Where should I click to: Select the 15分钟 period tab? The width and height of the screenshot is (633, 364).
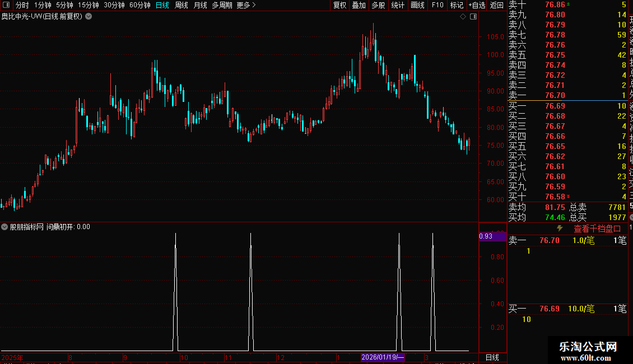(x=89, y=5)
